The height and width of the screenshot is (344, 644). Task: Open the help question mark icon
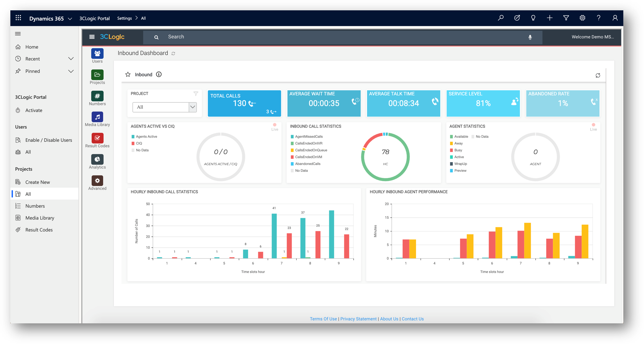pyautogui.click(x=599, y=18)
